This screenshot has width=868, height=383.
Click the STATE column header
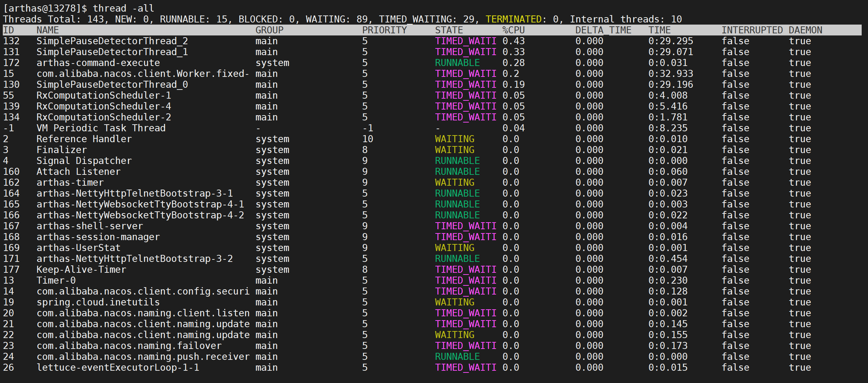point(449,30)
